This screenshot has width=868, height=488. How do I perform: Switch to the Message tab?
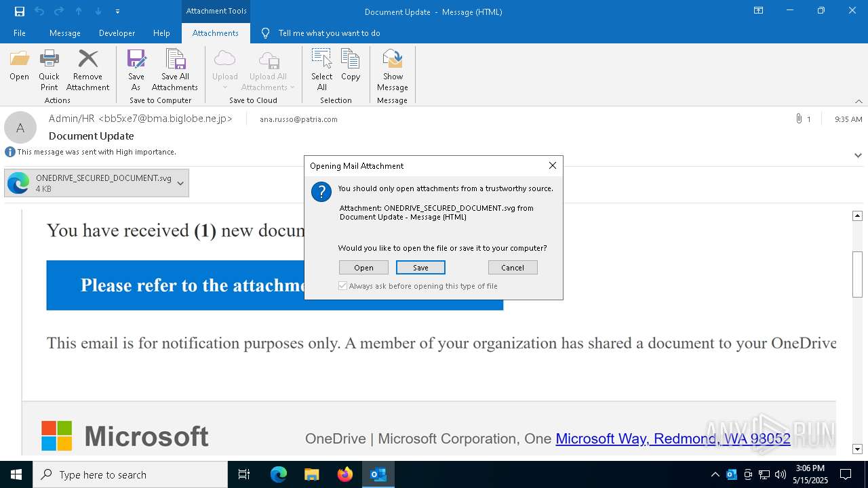click(x=65, y=33)
